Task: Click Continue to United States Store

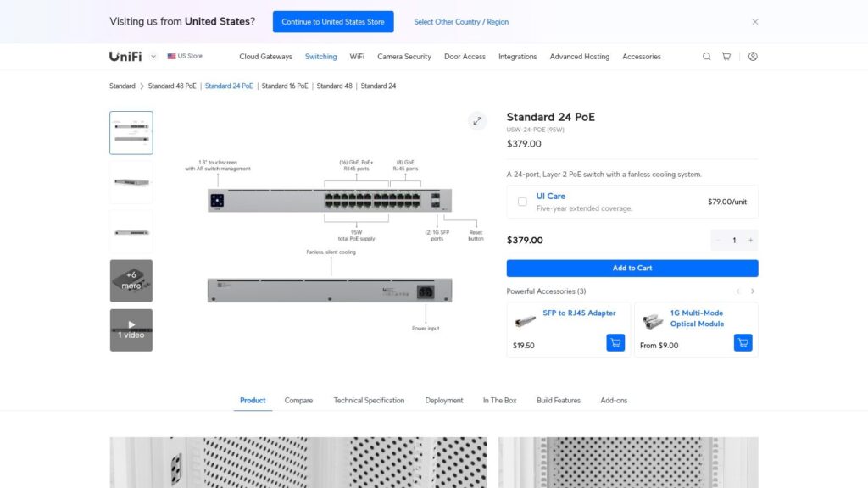Action: pyautogui.click(x=333, y=22)
